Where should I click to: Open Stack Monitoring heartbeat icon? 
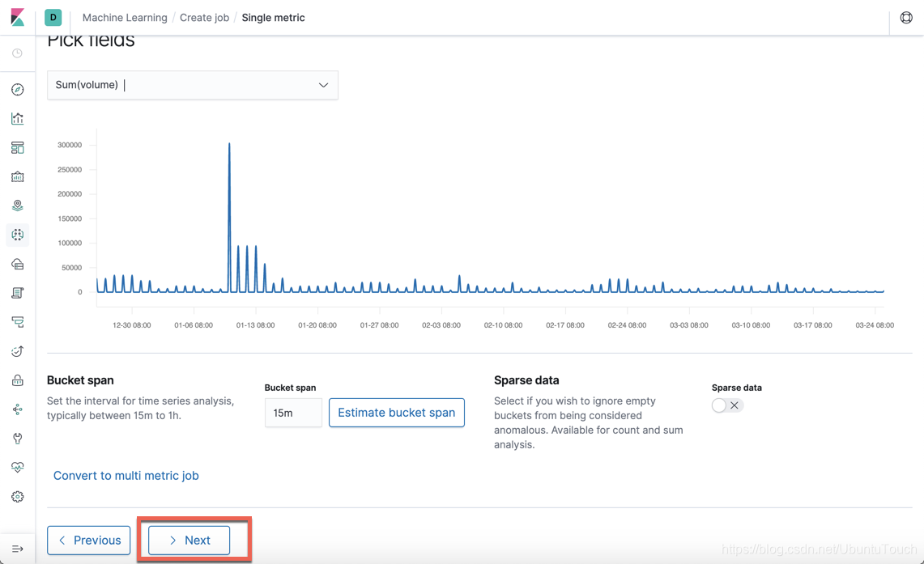point(18,468)
